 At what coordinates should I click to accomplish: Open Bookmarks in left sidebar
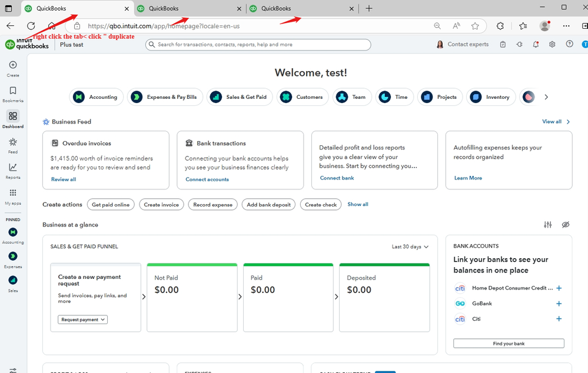click(13, 95)
